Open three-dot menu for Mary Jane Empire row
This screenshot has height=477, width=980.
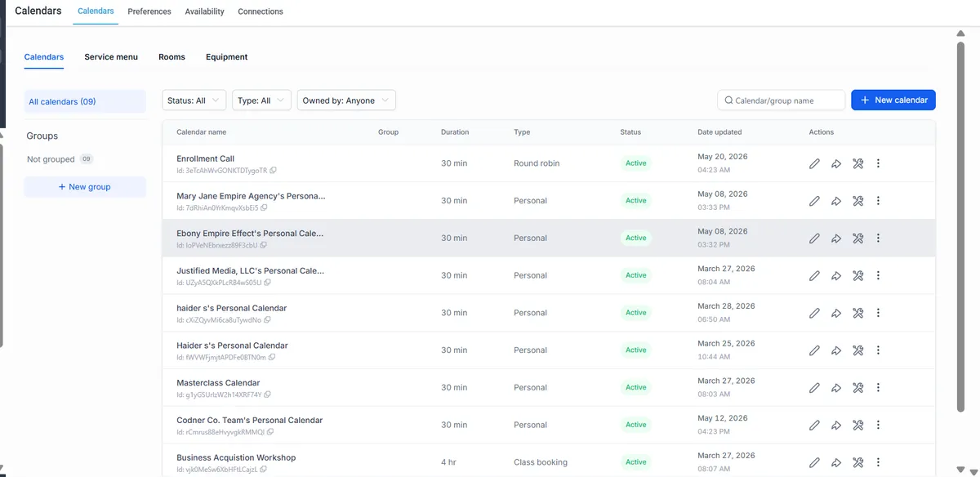click(878, 201)
